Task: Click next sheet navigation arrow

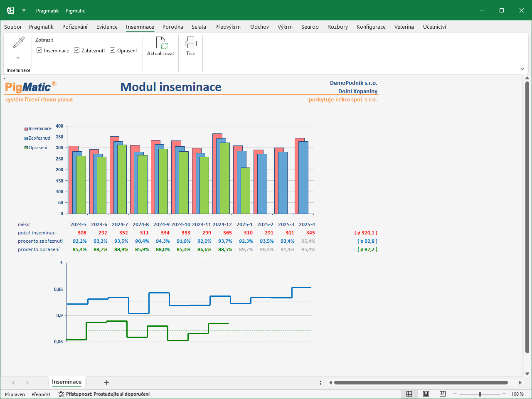Action: (27, 382)
